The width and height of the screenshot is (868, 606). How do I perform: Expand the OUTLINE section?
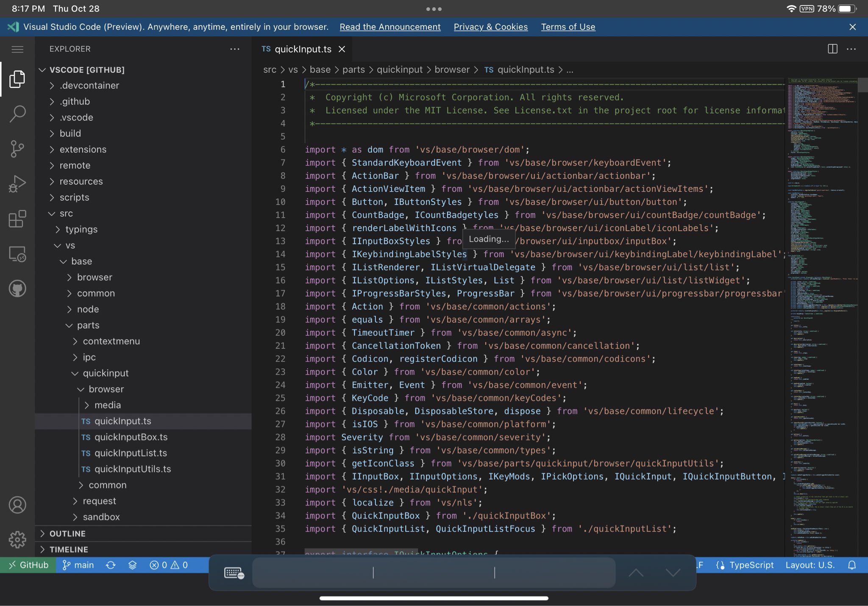coord(67,534)
